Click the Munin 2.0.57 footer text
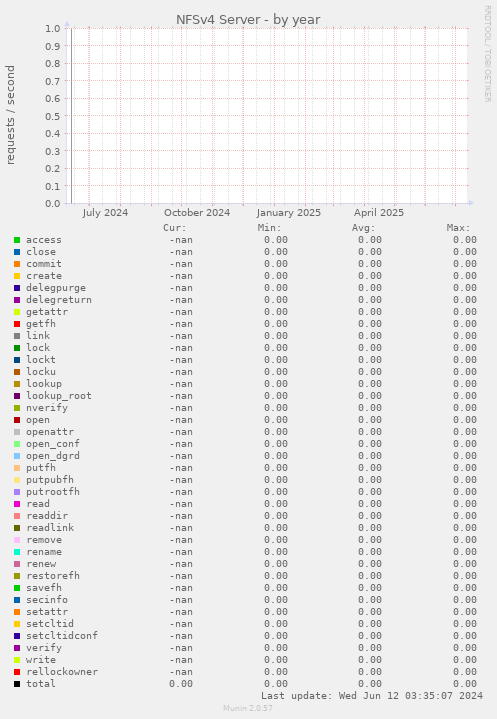Viewport: 497px width, 719px height. pos(248,708)
